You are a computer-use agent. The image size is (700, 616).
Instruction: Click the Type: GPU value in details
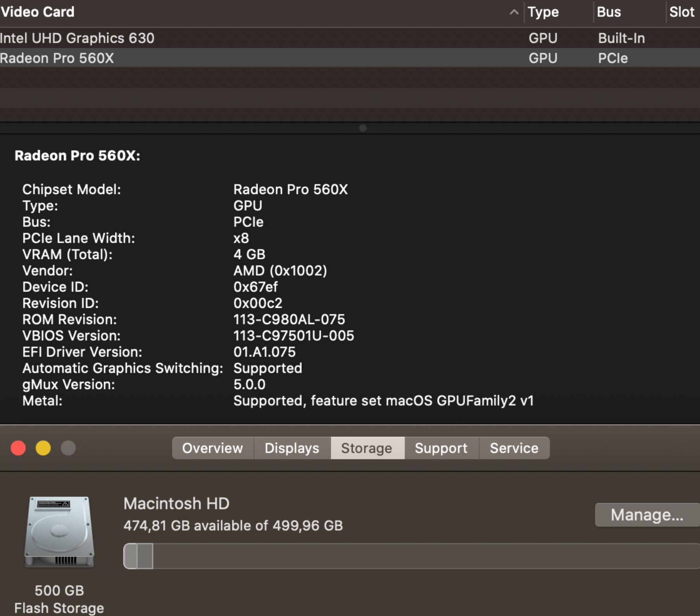pyautogui.click(x=248, y=206)
